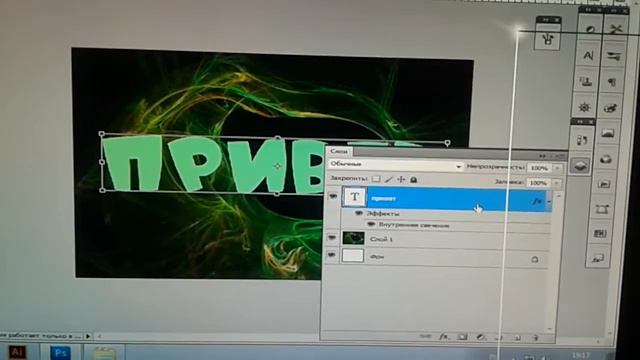Screen dimensions: 640x360
Task: Toggle visibility of Эффекты on the text layer
Action: 359,213
